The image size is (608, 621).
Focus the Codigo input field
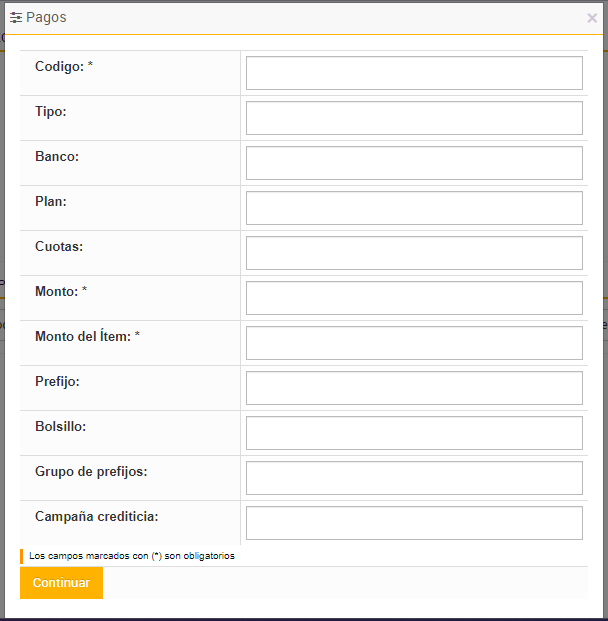[x=414, y=73]
